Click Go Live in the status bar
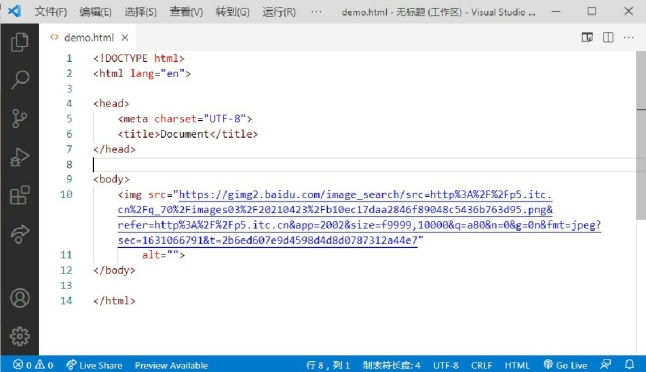646x372 pixels. (x=565, y=365)
